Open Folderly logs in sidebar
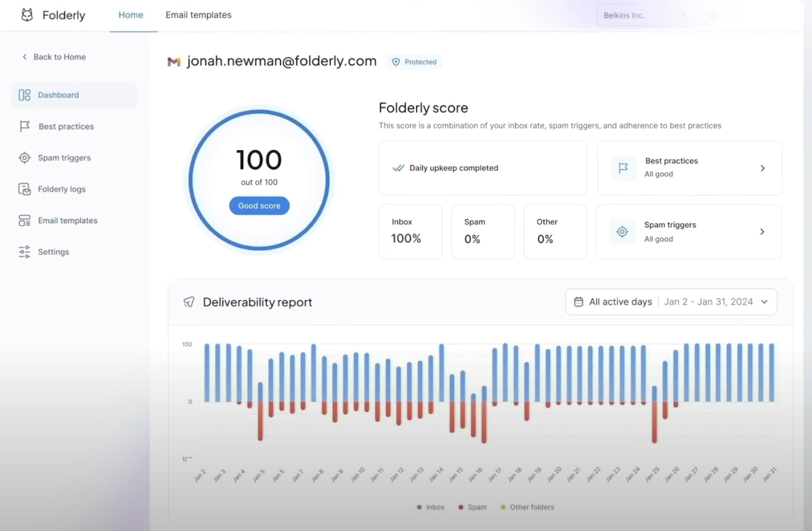Image resolution: width=812 pixels, height=531 pixels. click(61, 189)
